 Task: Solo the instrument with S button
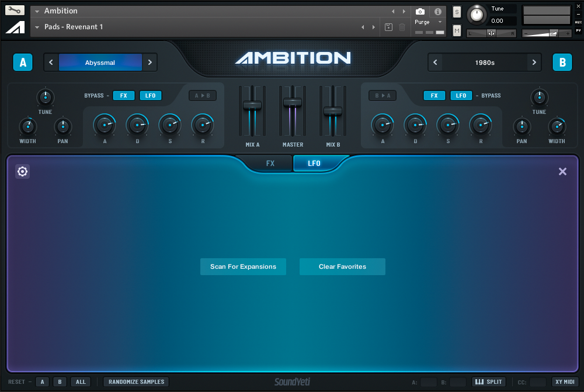click(457, 12)
